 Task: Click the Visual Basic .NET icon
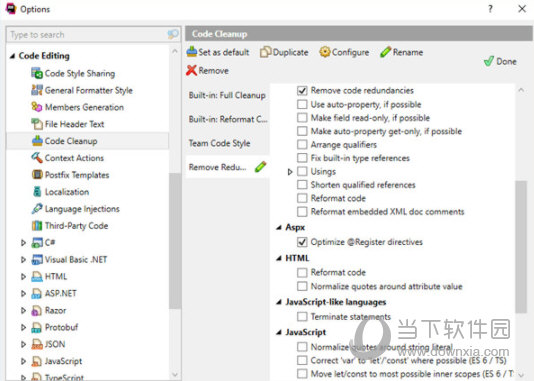tap(37, 259)
